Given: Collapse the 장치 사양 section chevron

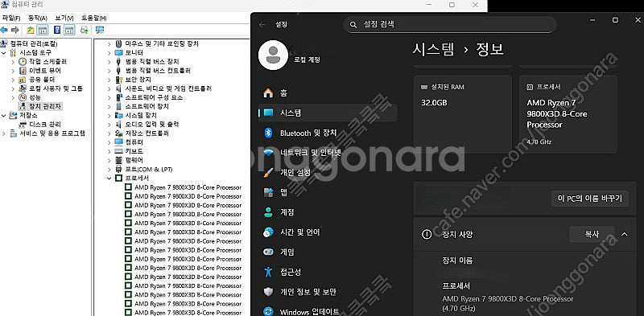Looking at the screenshot, I should pyautogui.click(x=625, y=234).
